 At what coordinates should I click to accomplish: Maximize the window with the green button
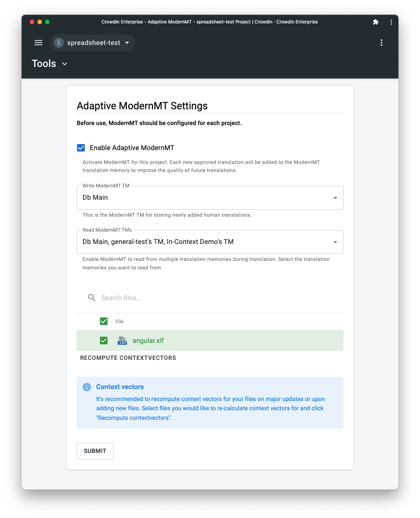coord(47,22)
